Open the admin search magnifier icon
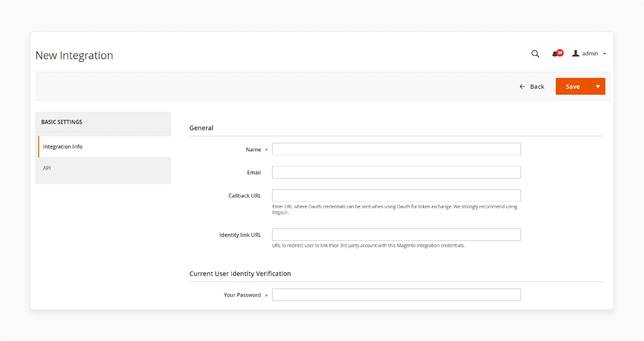This screenshot has width=644, height=341. coord(535,54)
